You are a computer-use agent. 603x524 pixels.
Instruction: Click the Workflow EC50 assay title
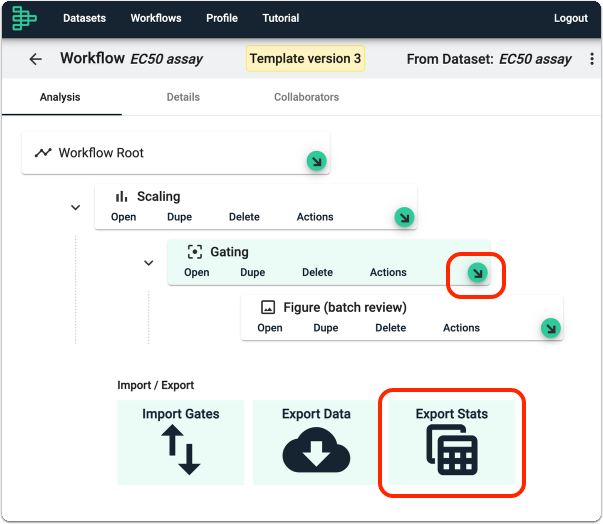(132, 58)
